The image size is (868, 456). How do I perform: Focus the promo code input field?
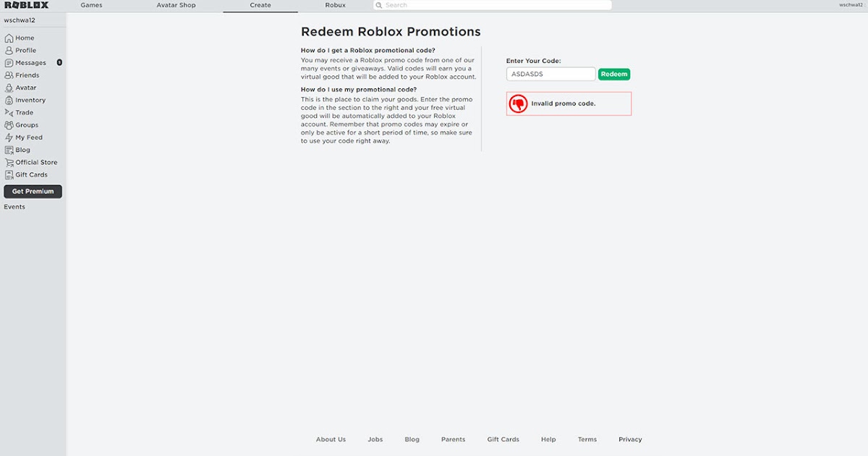coord(551,74)
